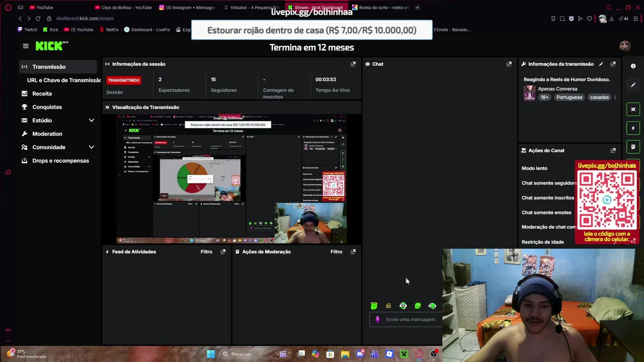Open Discord from the taskbar
The width and height of the screenshot is (644, 362).
360,354
